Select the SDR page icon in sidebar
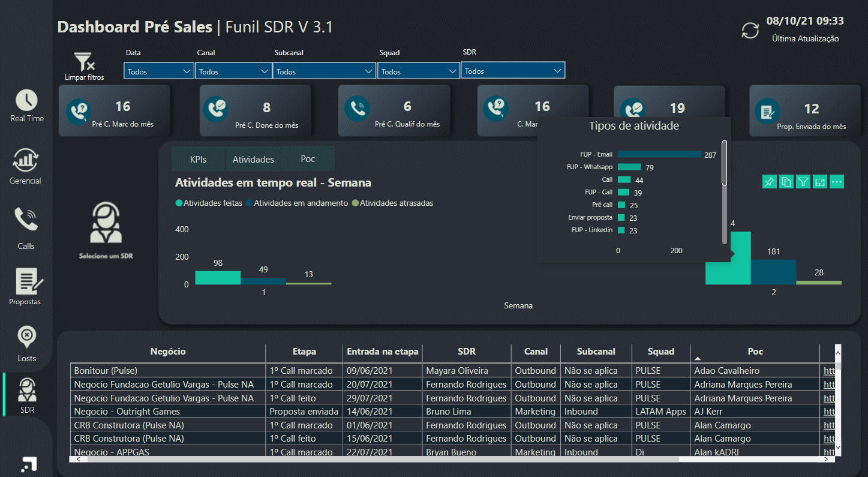This screenshot has height=477, width=868. 26,390
